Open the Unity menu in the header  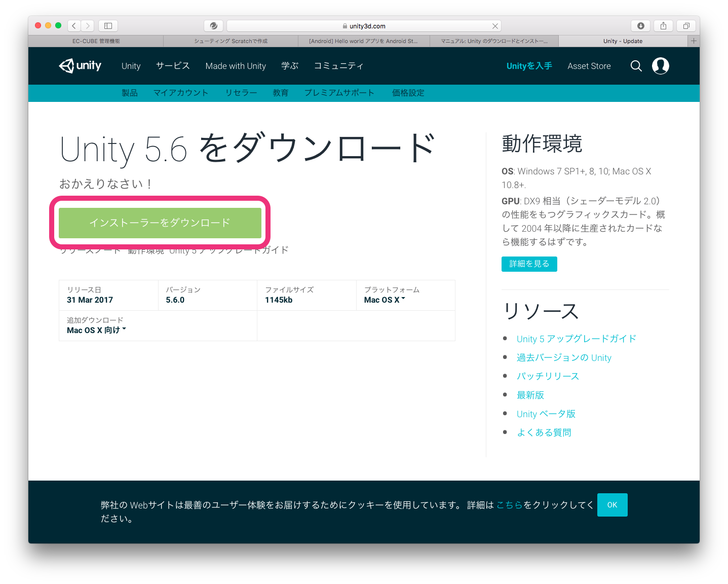pos(131,66)
